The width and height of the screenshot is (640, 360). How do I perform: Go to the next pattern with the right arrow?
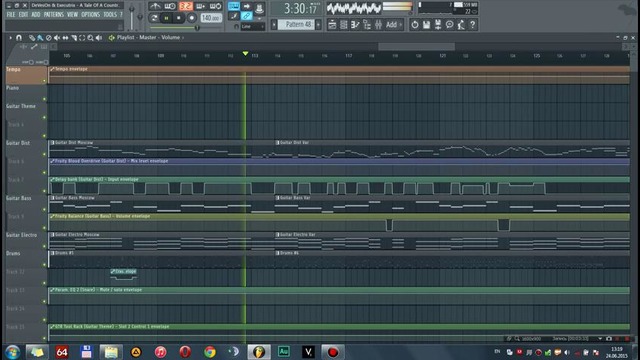318,24
